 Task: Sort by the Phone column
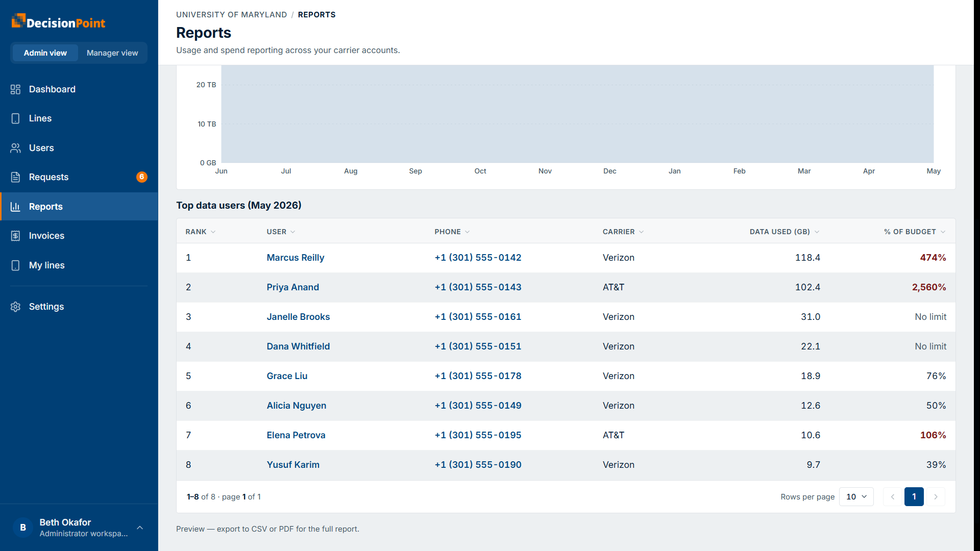[452, 232]
